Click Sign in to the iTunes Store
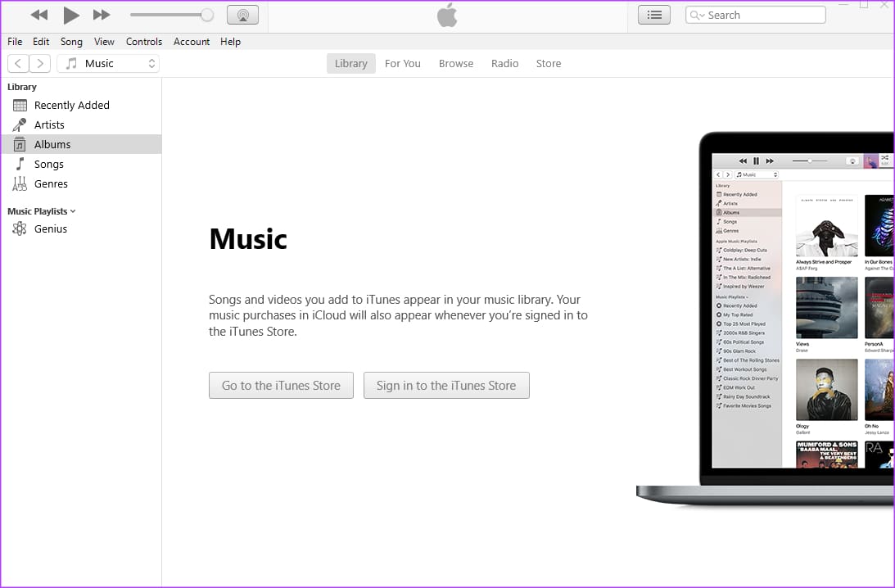This screenshot has height=588, width=895. point(446,386)
